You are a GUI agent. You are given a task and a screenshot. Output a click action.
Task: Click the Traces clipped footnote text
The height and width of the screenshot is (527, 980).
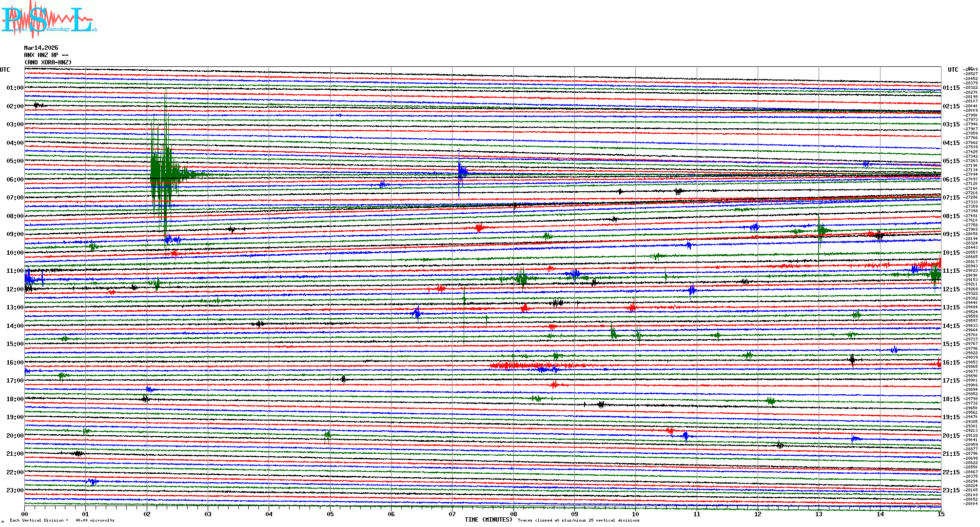point(578,520)
